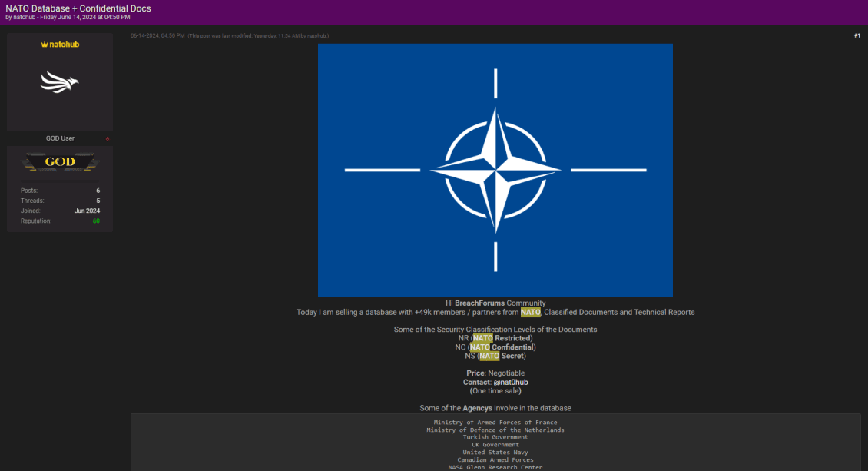Click 'Some of the Security Classification Levels' line
This screenshot has height=471, width=868.
(x=495, y=330)
